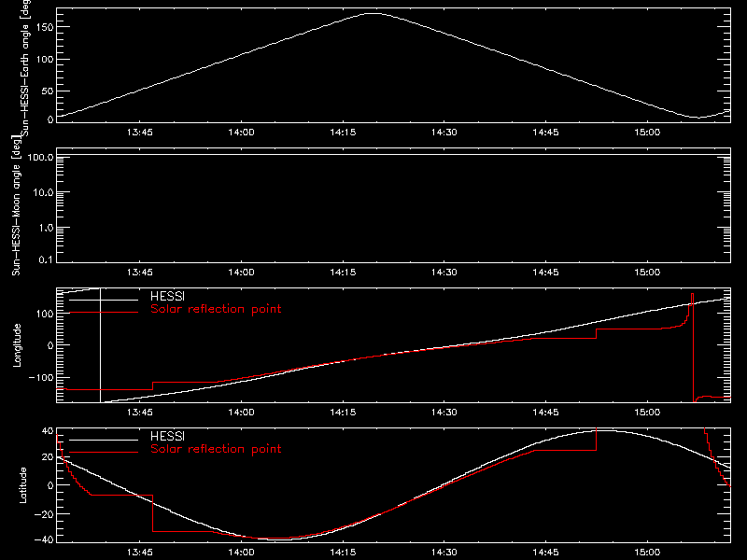Select Solar reflection point legend in Longitude panel
Image resolution: width=747 pixels, height=560 pixels.
[x=216, y=309]
